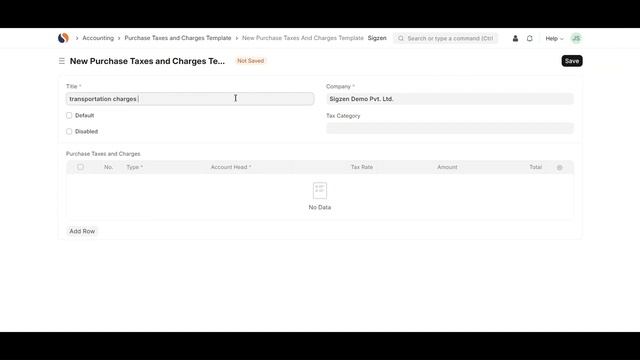Viewport: 640px width, 360px height.
Task: Click the search magnifier icon
Action: 401,38
